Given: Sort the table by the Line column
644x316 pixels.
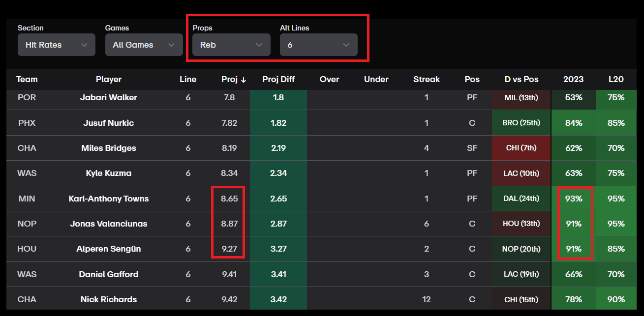Looking at the screenshot, I should coord(188,79).
